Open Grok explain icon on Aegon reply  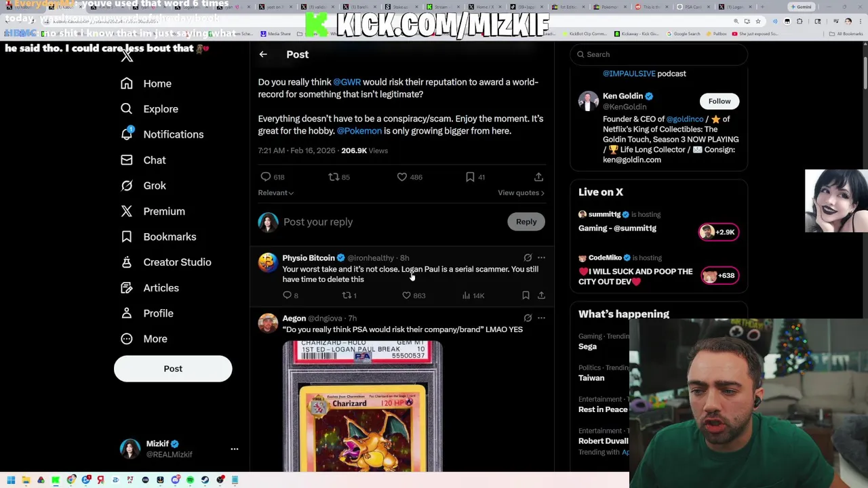tap(528, 318)
